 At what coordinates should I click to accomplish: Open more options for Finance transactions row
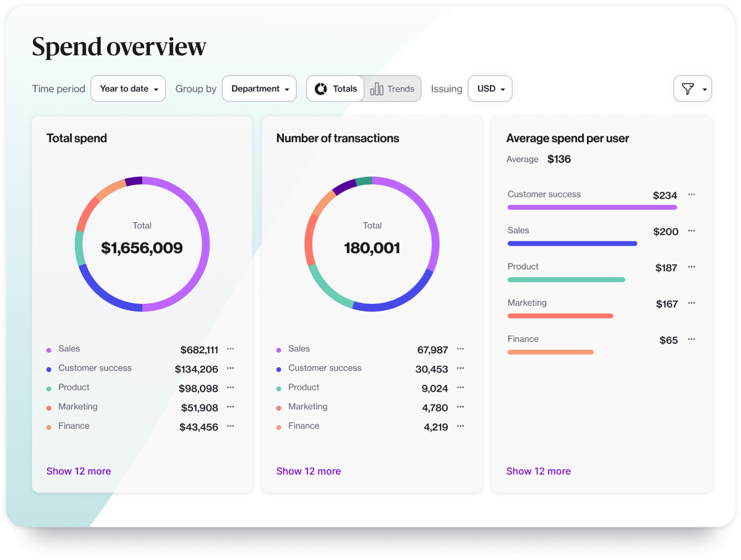click(460, 426)
